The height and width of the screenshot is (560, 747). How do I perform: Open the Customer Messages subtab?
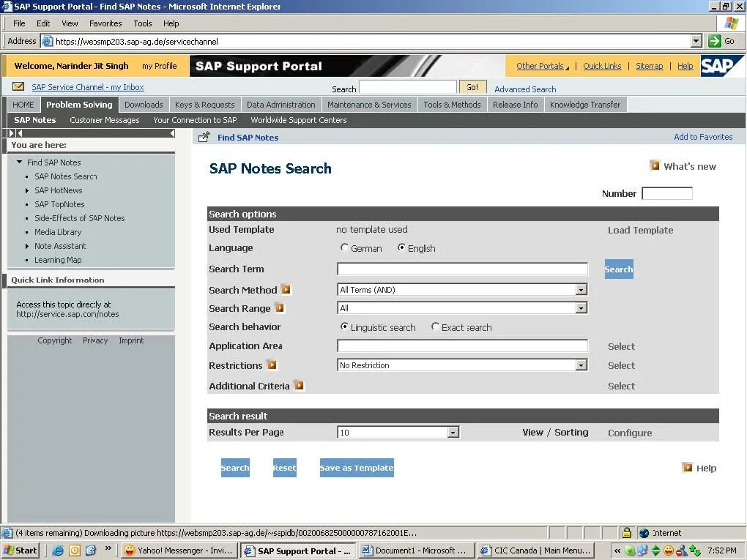(104, 120)
